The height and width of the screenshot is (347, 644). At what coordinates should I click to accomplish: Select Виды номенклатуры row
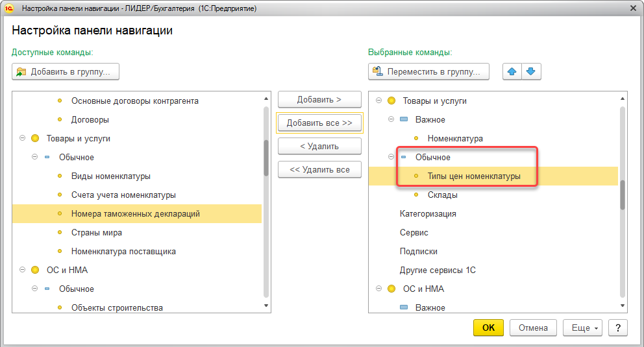pyautogui.click(x=137, y=176)
